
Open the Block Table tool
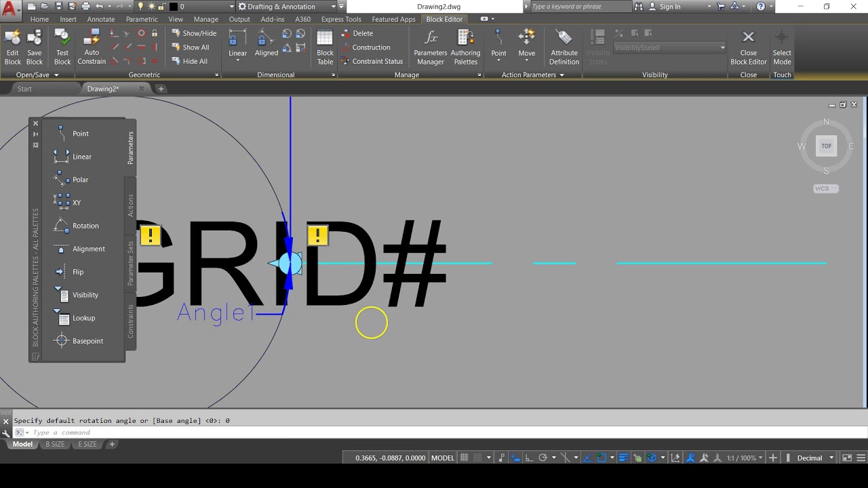pos(325,47)
